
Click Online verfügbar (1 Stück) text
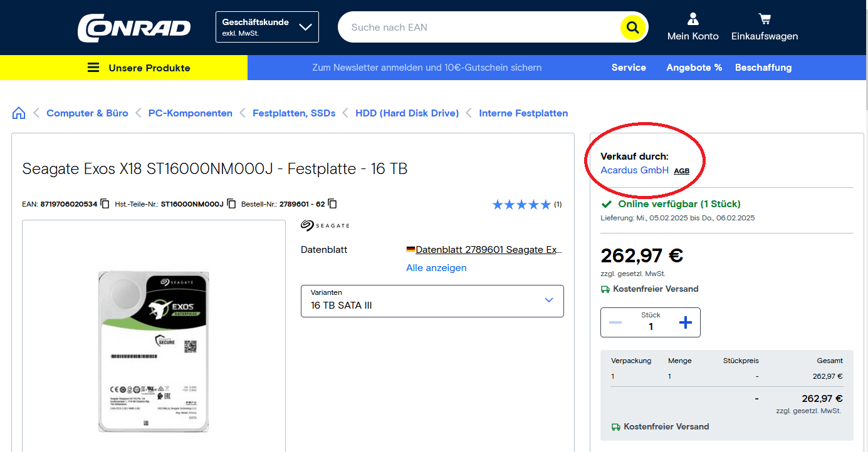(679, 204)
